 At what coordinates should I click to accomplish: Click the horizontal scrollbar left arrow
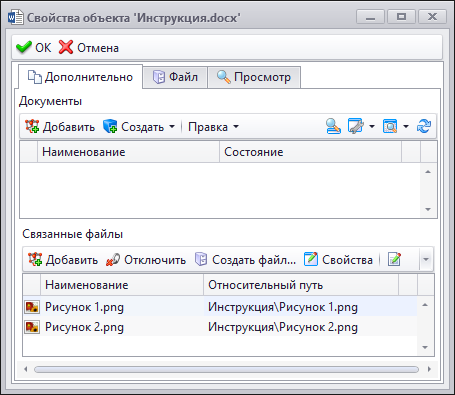pyautogui.click(x=26, y=369)
